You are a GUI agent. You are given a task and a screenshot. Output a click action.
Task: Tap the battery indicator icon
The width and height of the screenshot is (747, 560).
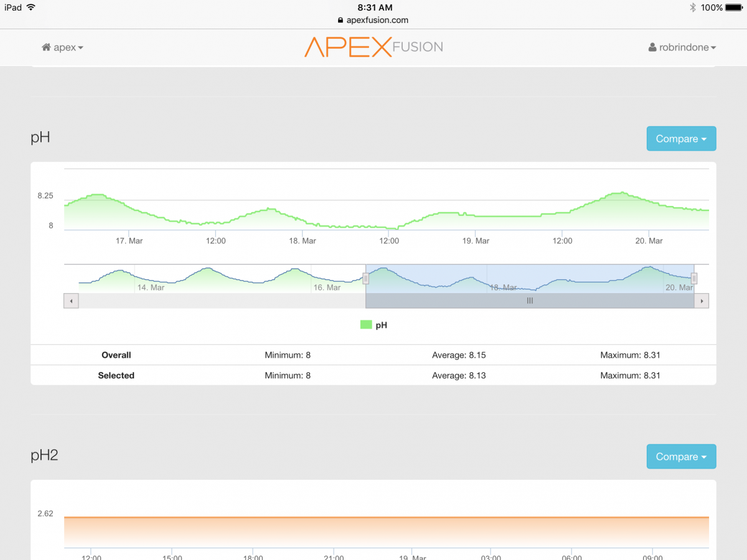(735, 7)
